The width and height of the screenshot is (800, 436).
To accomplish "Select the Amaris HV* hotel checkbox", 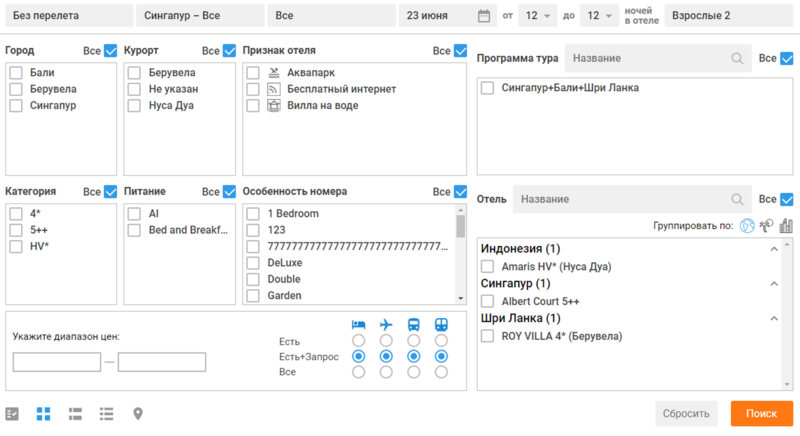I will click(x=488, y=267).
